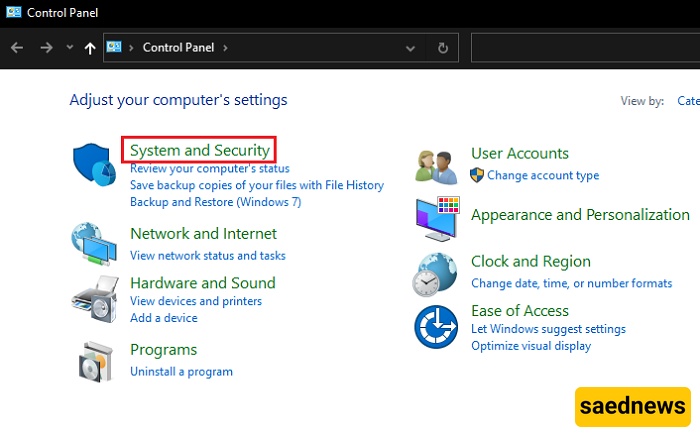This screenshot has width=700, height=436.
Task: Open the System and Security shield icon
Action: click(x=94, y=164)
